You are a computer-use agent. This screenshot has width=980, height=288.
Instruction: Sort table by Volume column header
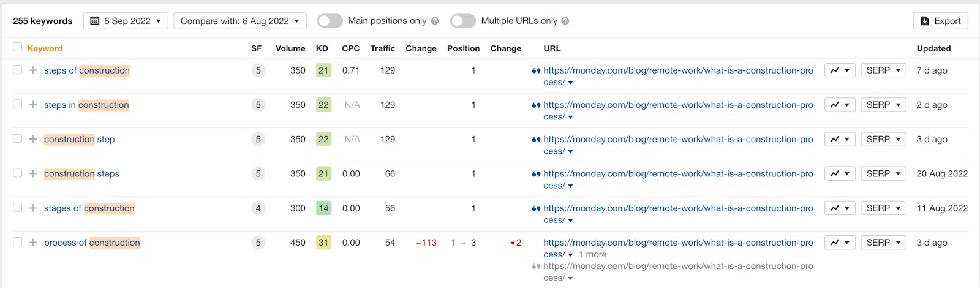point(290,48)
